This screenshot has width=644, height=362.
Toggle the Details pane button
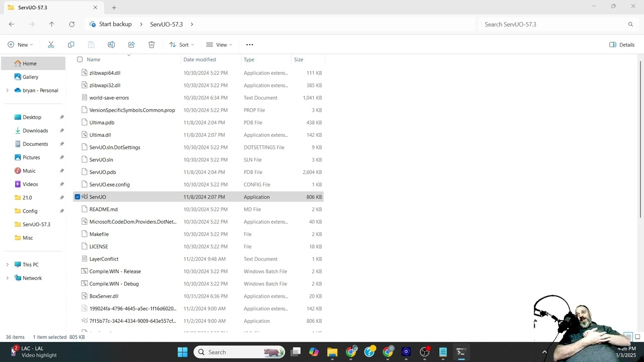coord(622,45)
